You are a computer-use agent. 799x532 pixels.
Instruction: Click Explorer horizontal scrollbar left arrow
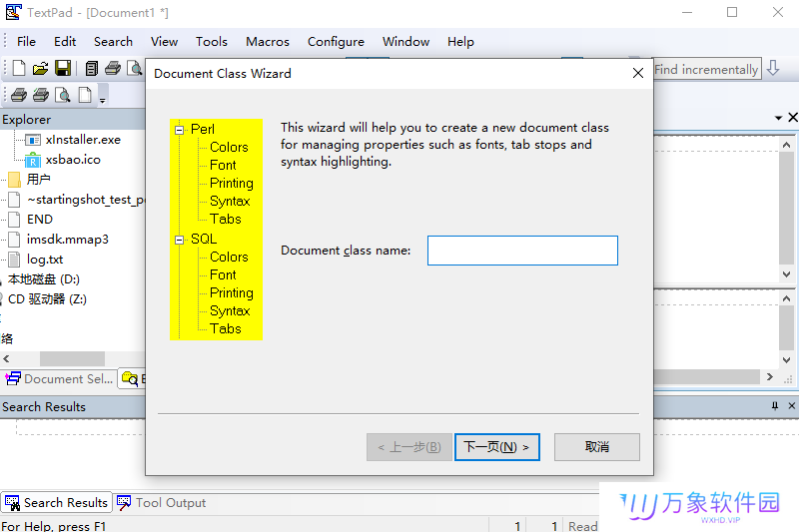pyautogui.click(x=6, y=359)
